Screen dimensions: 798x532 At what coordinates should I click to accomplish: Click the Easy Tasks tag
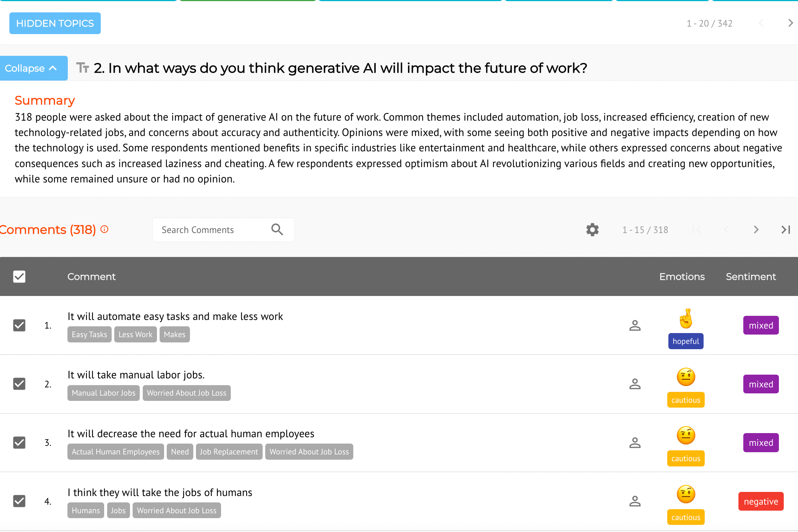89,335
